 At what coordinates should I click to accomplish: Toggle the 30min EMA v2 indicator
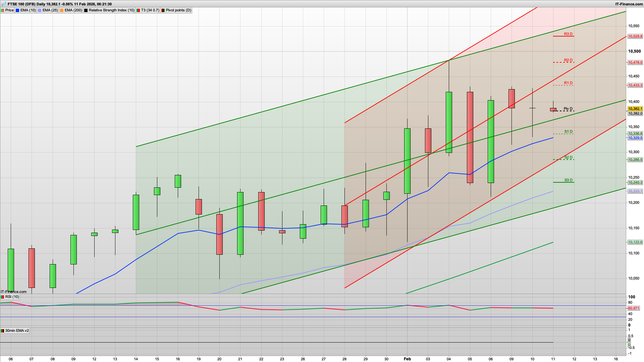point(16,330)
